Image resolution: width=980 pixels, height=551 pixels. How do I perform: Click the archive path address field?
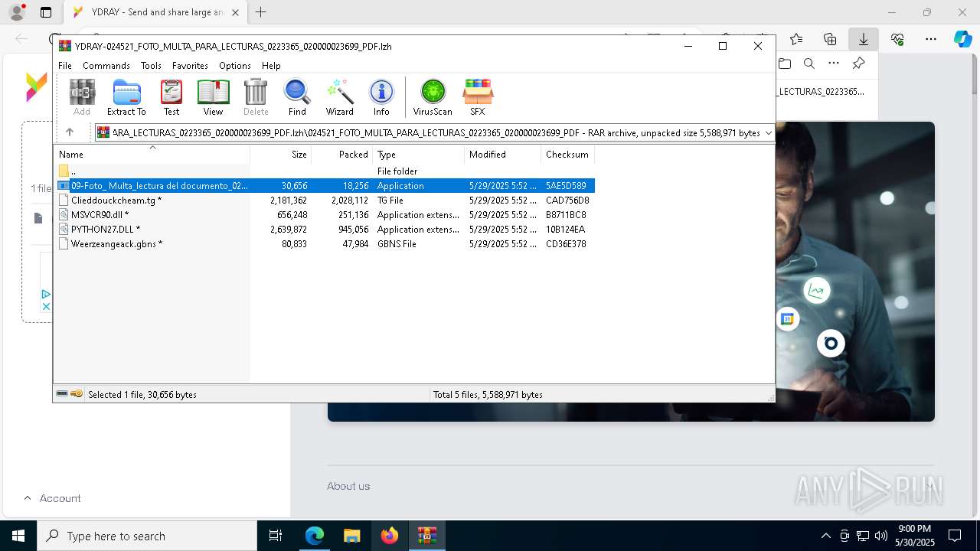435,132
